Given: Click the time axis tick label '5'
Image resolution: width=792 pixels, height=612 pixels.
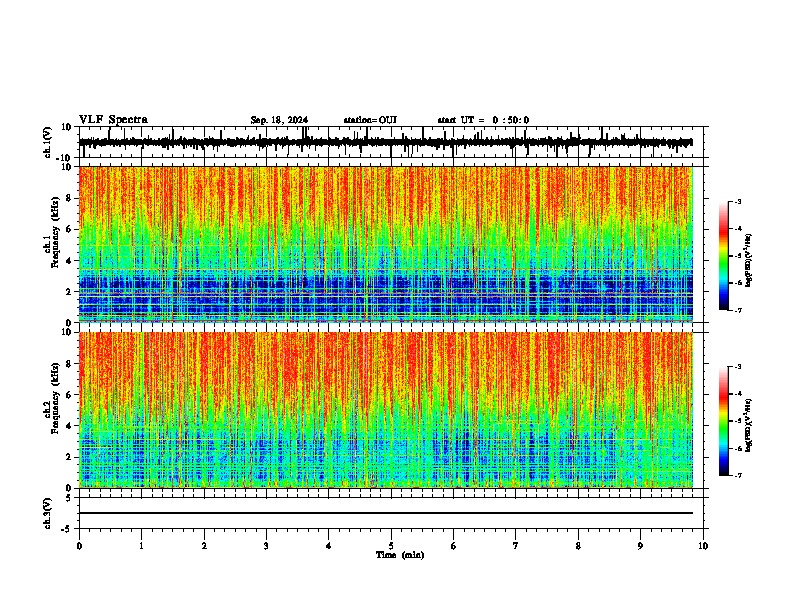Looking at the screenshot, I should [391, 546].
